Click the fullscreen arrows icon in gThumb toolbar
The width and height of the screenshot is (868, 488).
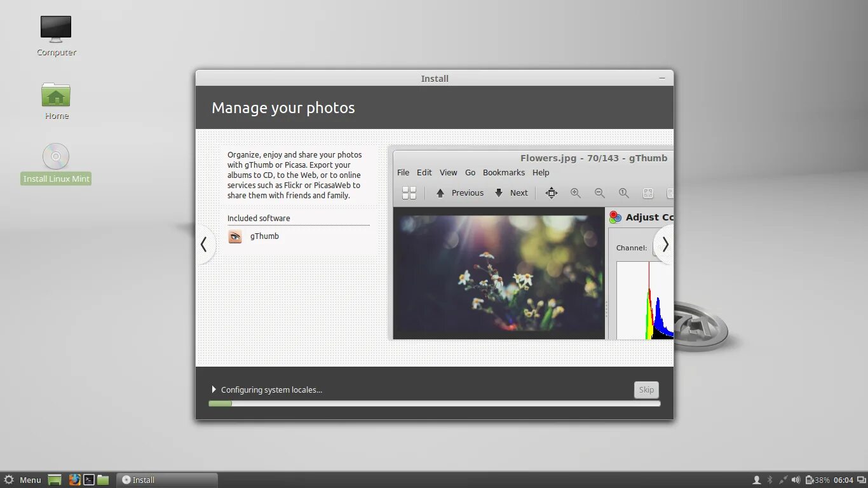point(552,193)
